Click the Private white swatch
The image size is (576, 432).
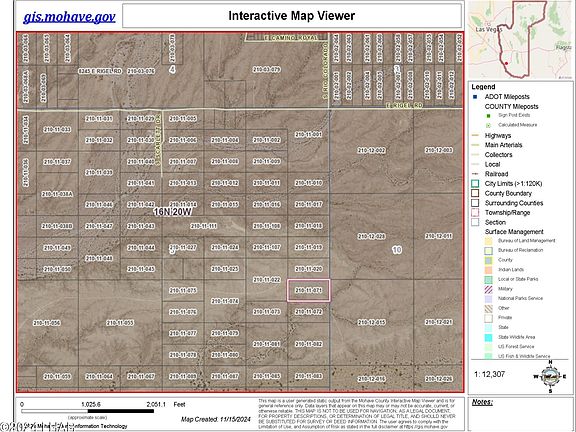(x=488, y=318)
